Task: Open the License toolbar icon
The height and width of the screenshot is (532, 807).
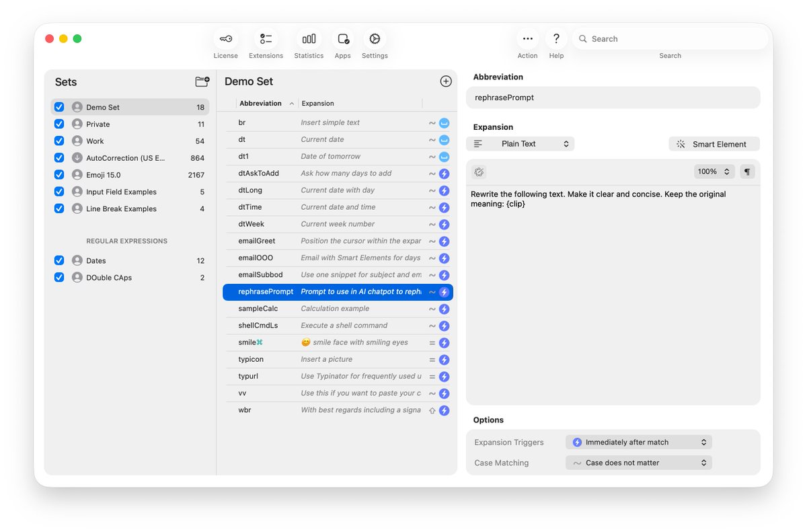Action: pos(225,39)
